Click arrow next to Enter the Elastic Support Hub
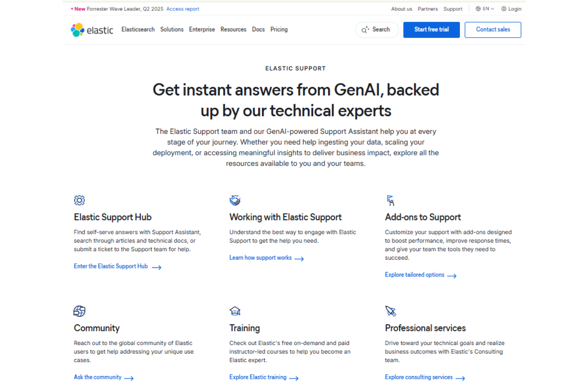588x392 pixels. [157, 267]
